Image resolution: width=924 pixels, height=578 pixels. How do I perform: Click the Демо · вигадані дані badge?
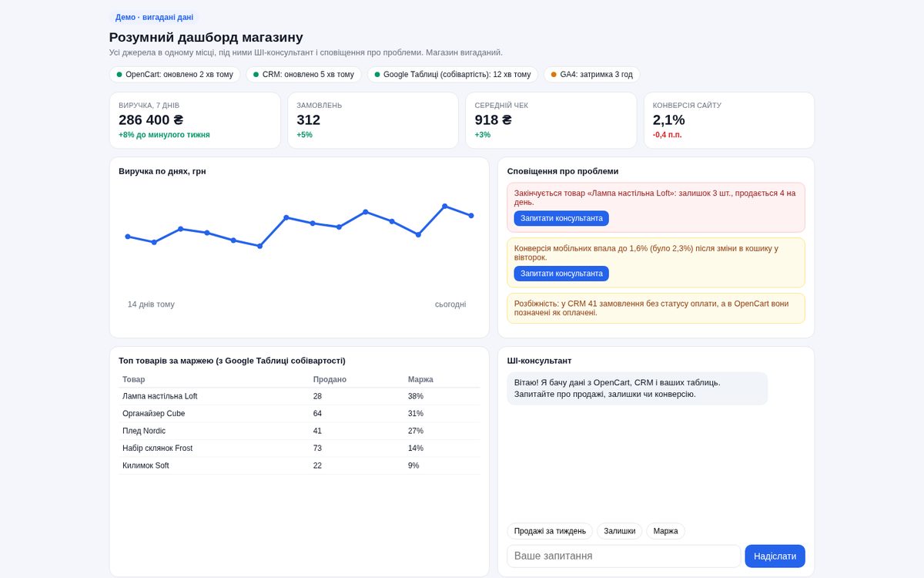154,17
